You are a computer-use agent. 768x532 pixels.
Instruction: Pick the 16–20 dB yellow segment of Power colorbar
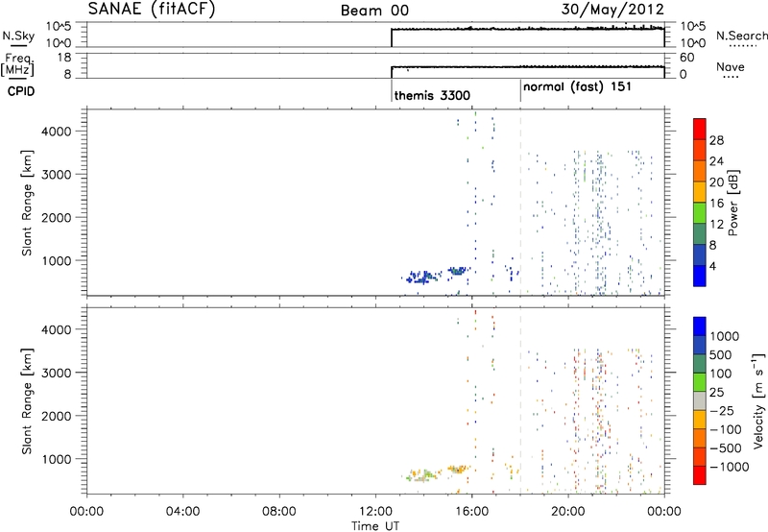tap(700, 191)
